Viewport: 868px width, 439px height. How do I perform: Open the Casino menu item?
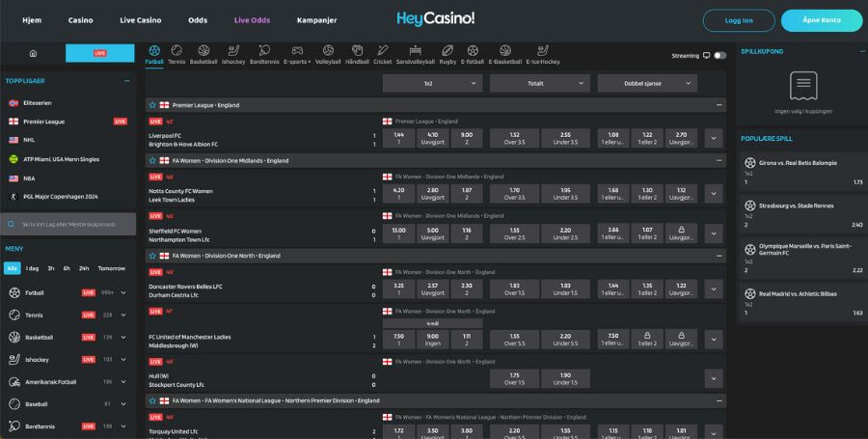click(x=81, y=20)
